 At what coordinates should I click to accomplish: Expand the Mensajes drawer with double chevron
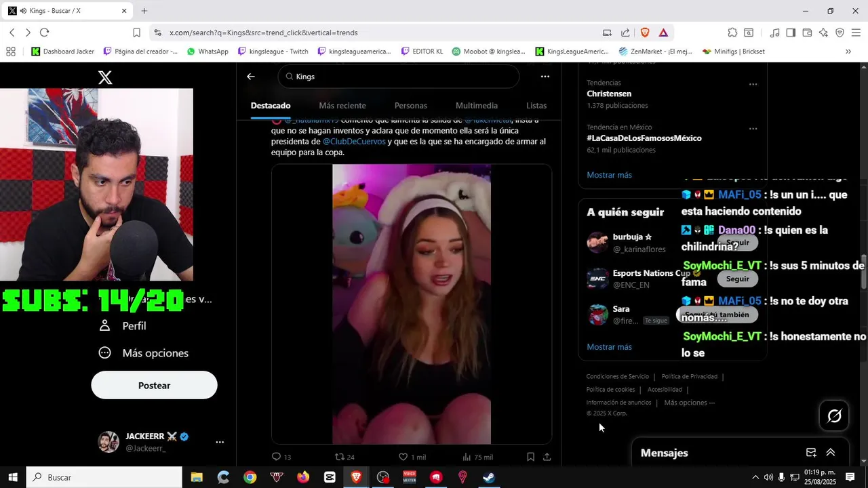(830, 453)
